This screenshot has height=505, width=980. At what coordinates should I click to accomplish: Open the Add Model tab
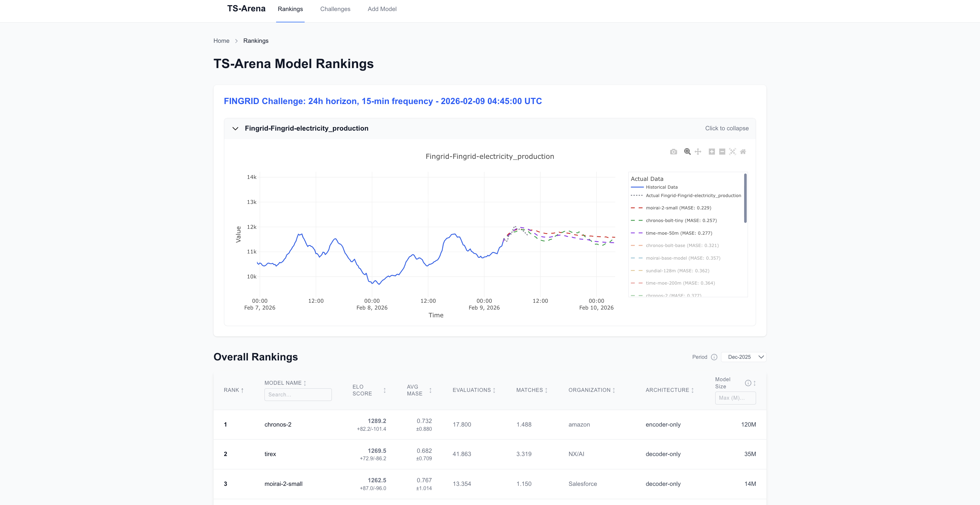tap(381, 9)
